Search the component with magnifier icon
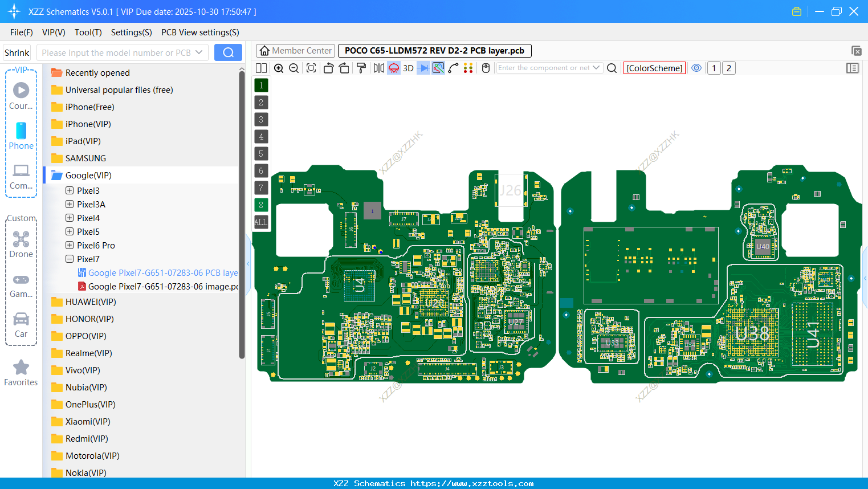This screenshot has width=868, height=489. [612, 68]
